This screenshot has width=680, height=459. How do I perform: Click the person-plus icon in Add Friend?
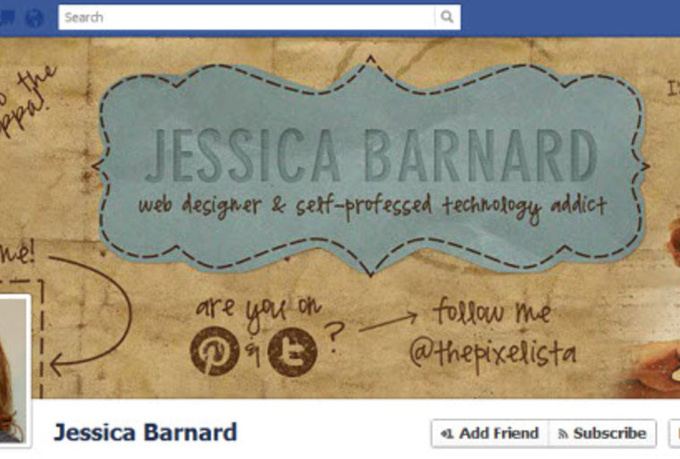coord(447,433)
